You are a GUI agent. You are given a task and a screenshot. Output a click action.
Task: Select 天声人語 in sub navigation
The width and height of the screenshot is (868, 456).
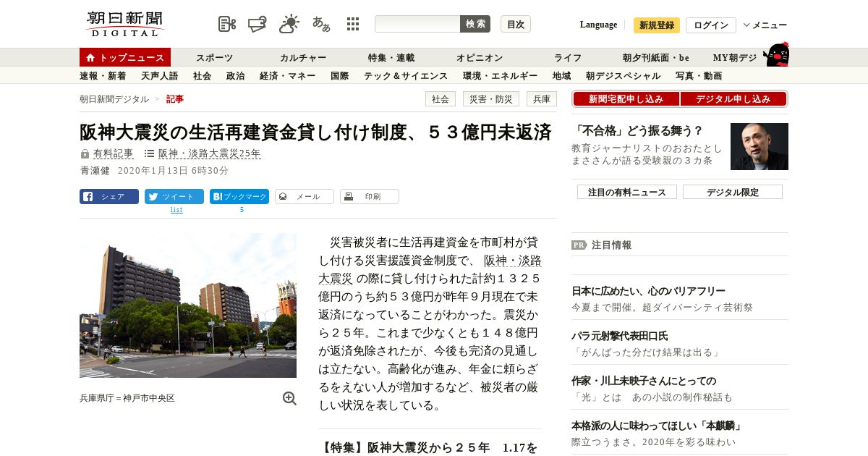click(160, 75)
